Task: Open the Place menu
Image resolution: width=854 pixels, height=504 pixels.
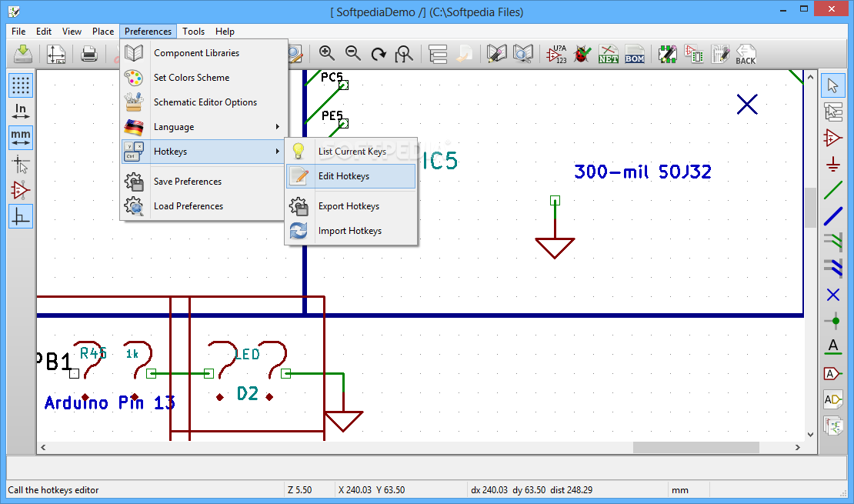Action: coord(103,31)
